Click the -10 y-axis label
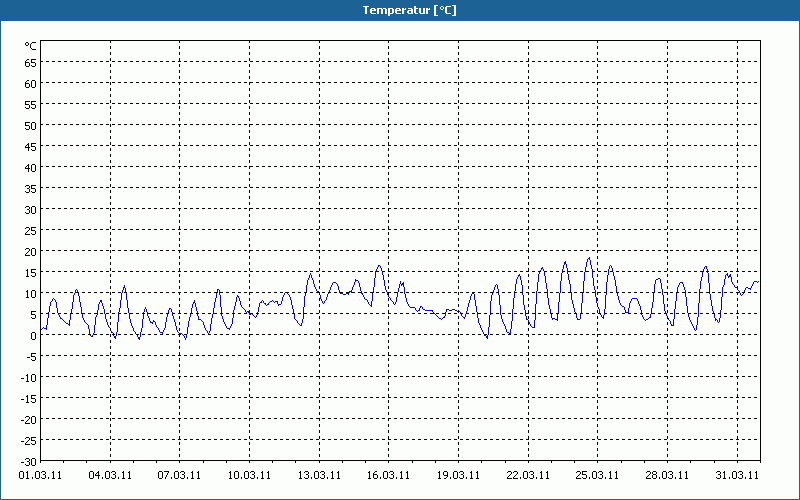Image resolution: width=800 pixels, height=500 pixels. click(29, 378)
